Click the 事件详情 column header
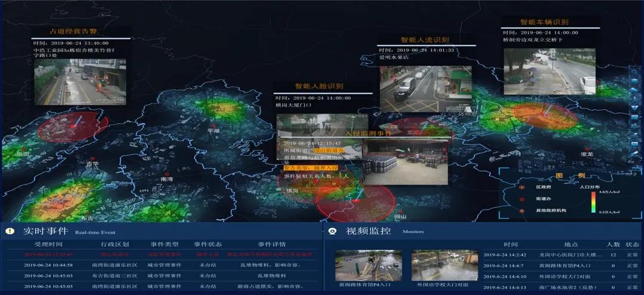The height and width of the screenshot is (295, 644). pos(271,244)
